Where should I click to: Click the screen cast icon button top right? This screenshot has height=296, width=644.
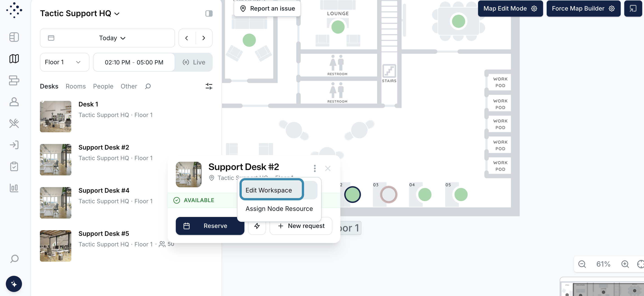633,9
